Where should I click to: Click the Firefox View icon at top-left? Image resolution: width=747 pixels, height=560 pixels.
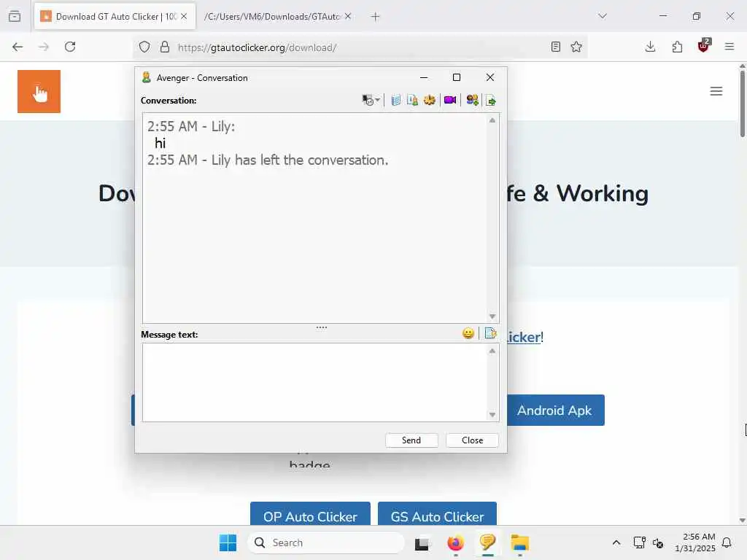coord(15,16)
